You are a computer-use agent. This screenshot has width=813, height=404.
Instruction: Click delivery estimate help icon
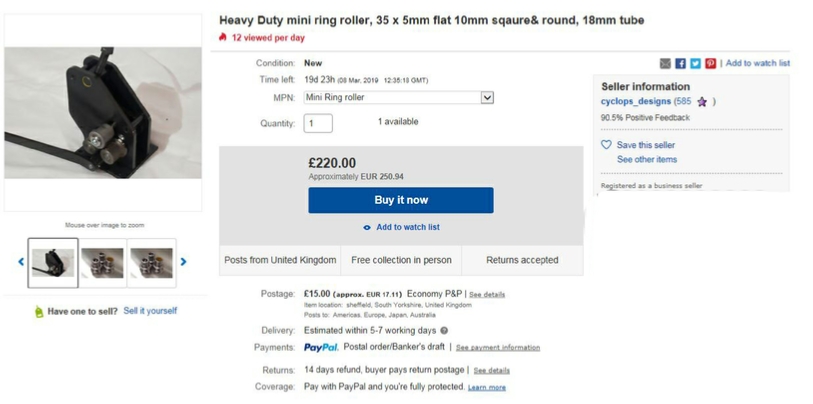pos(444,331)
